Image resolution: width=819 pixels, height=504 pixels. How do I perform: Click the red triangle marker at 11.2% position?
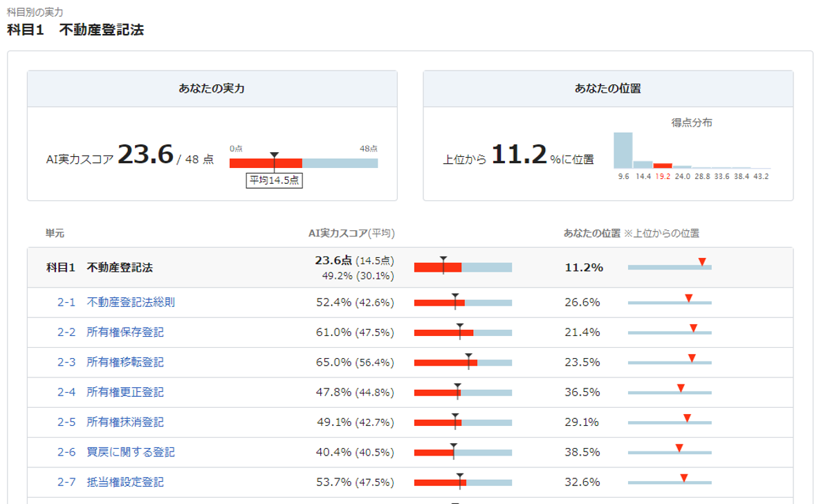coord(702,261)
